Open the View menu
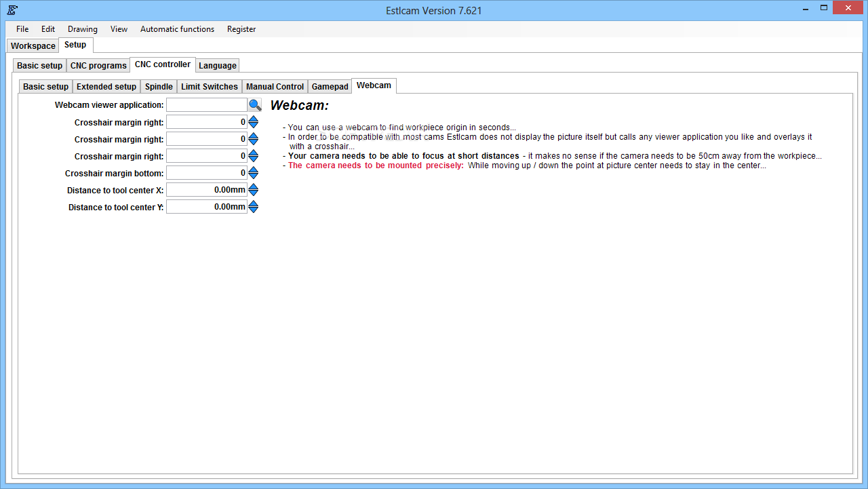 coord(119,29)
